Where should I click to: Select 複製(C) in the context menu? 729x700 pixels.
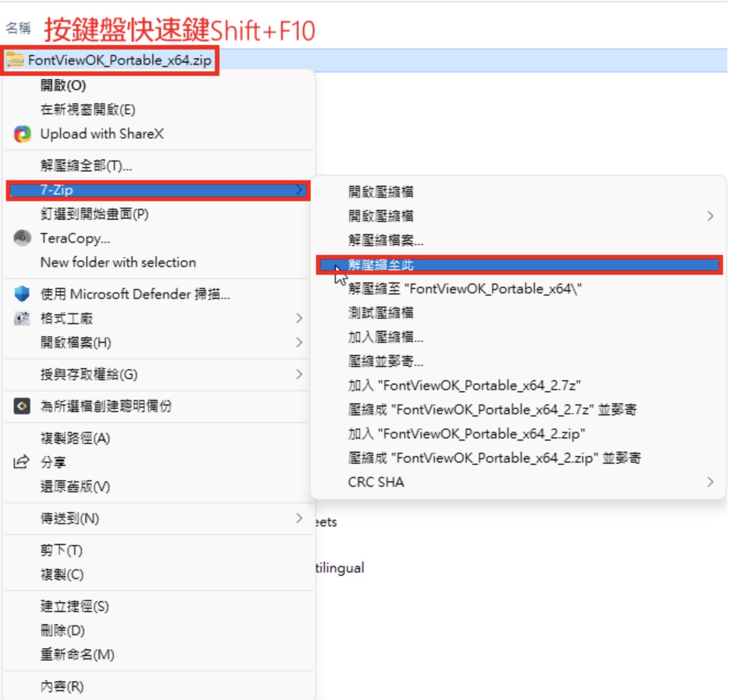[159, 575]
